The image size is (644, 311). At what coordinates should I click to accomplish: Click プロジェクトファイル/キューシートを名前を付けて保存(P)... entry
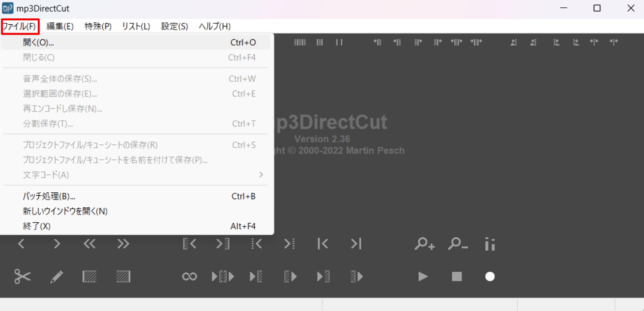[x=137, y=160]
